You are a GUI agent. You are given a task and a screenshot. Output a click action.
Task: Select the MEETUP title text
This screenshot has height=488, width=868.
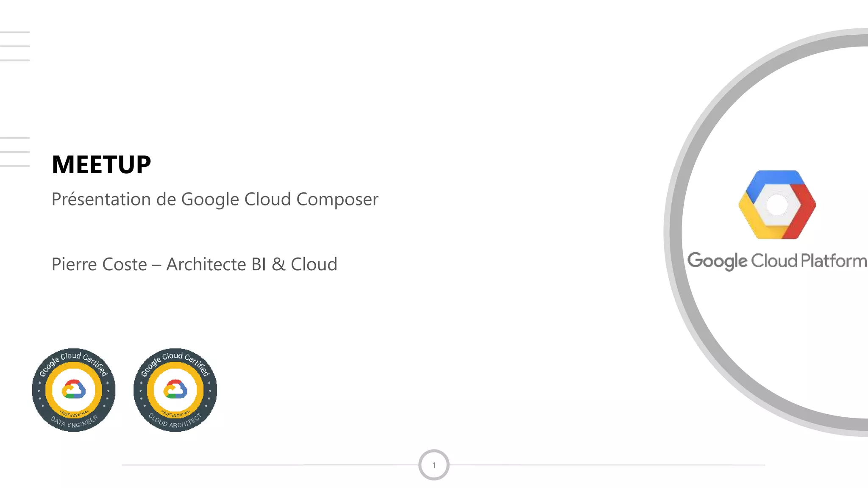[x=101, y=164]
